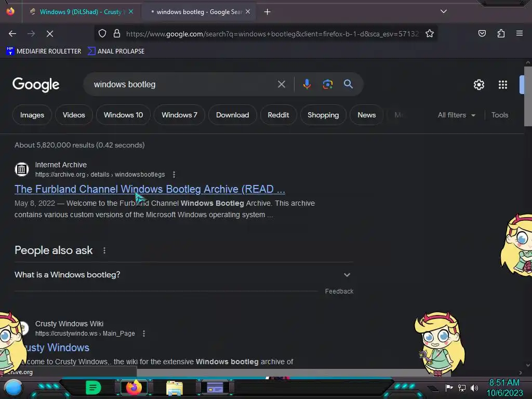Open a new browser tab
Viewport: 532px width, 399px height.
point(268,12)
